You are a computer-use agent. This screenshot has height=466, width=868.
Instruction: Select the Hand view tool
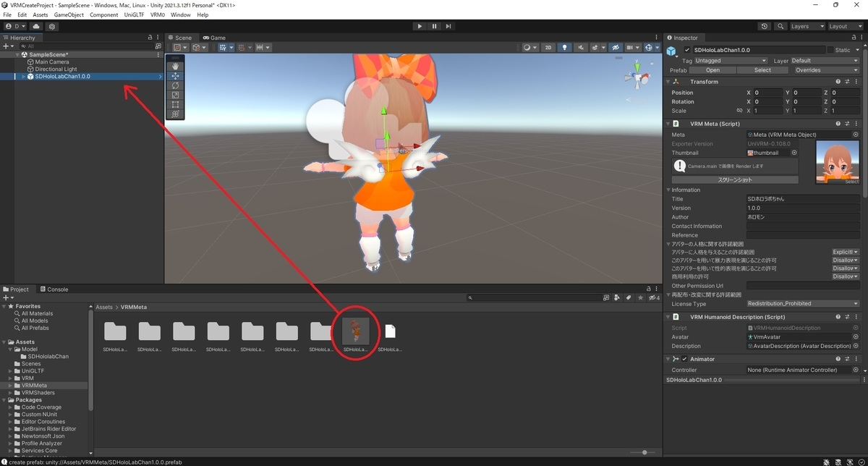point(175,66)
